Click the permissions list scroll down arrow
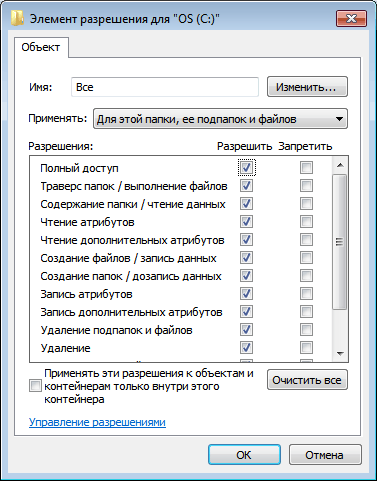The image size is (377, 481). click(x=340, y=353)
